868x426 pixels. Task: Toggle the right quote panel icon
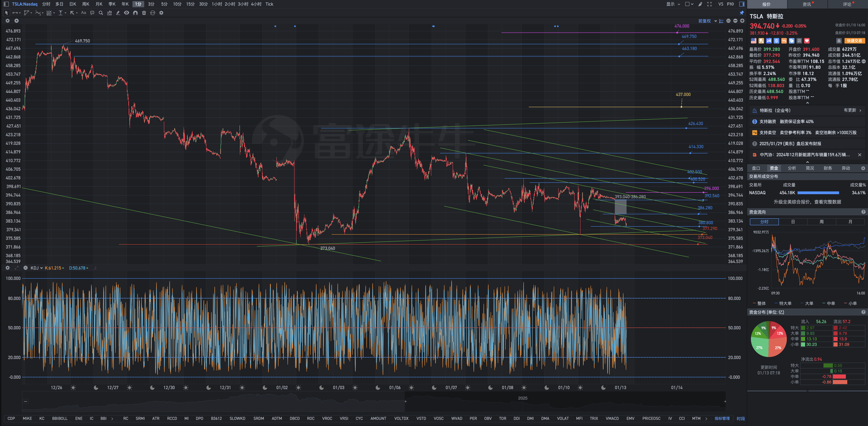click(742, 4)
